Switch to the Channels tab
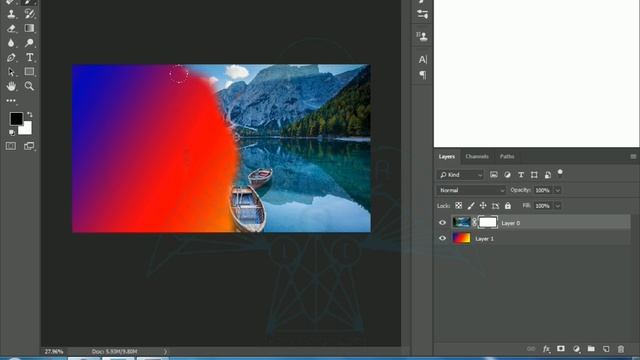 tap(477, 156)
